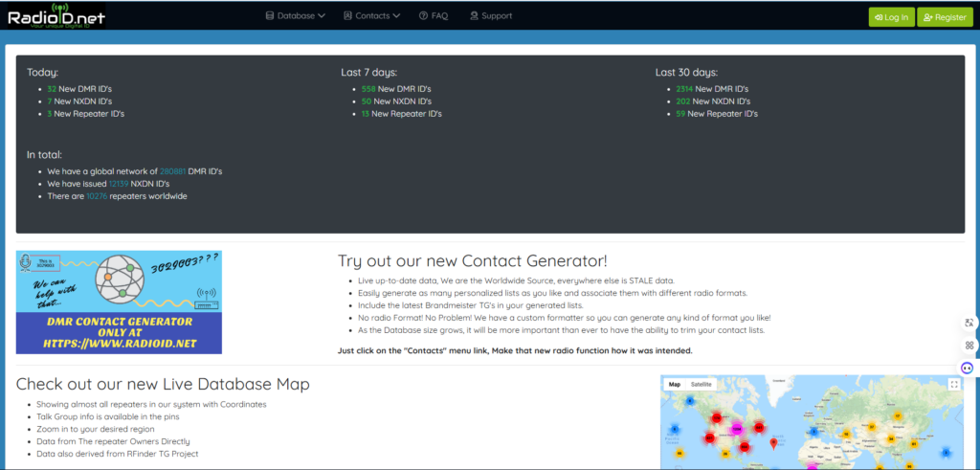
Task: Click the DMR Contact Generator banner image
Action: click(119, 302)
